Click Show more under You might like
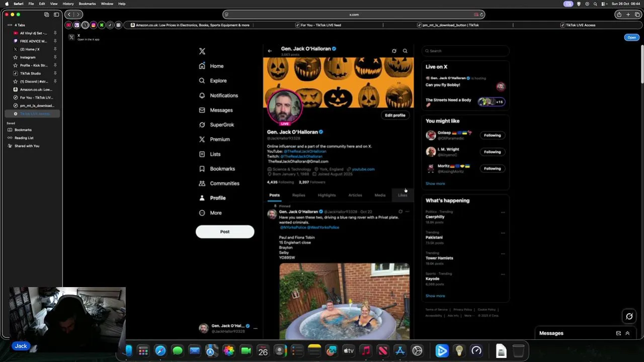The image size is (644, 362). (x=435, y=184)
